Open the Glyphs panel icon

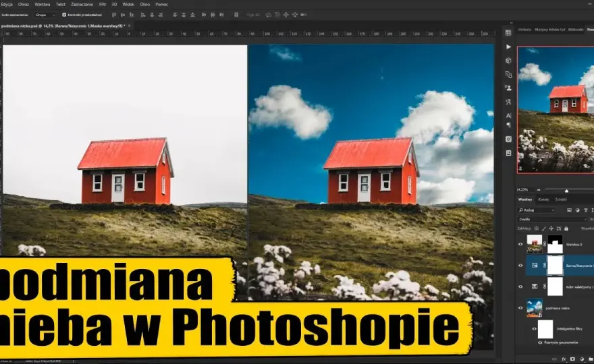tap(508, 102)
